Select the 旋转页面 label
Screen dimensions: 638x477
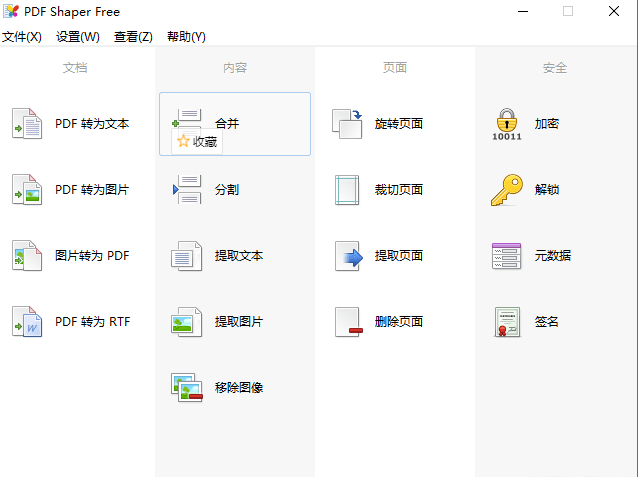(399, 123)
